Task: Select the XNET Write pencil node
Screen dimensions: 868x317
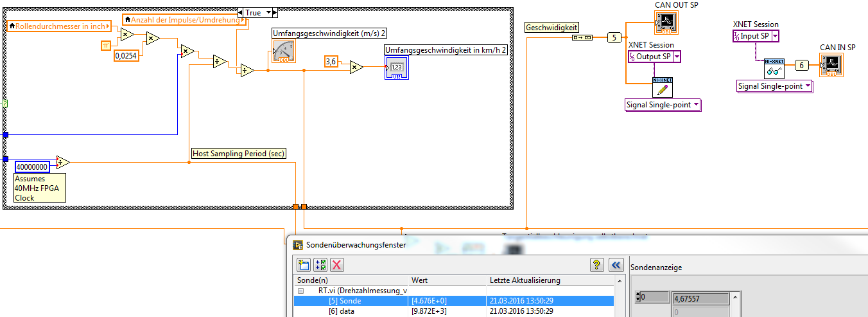Action: click(x=662, y=87)
